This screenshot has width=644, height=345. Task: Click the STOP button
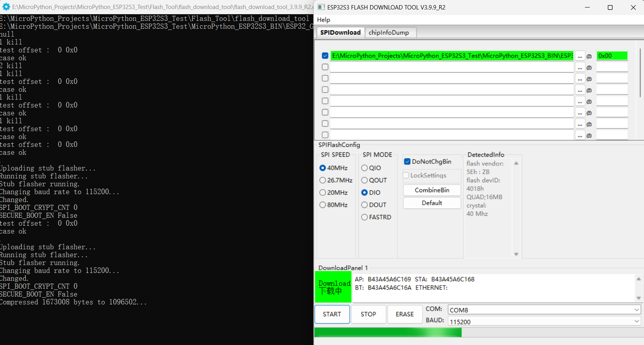click(x=368, y=314)
